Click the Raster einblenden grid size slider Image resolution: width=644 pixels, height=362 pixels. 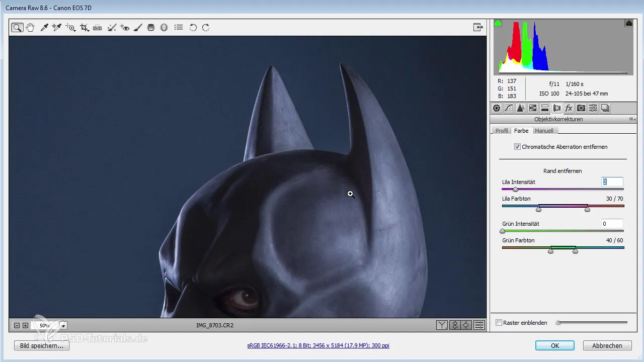(x=592, y=322)
